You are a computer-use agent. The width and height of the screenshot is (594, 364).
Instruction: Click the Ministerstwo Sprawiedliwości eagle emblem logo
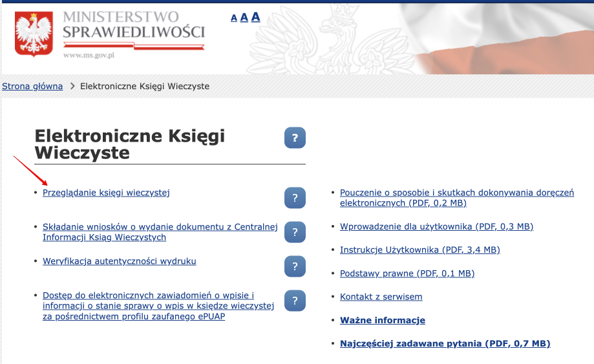pos(34,34)
